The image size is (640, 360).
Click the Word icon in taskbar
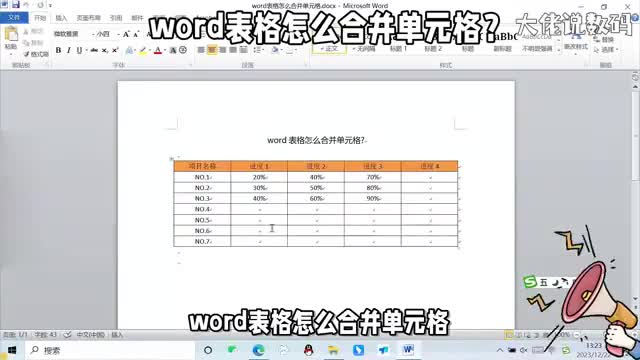pyautogui.click(x=408, y=350)
